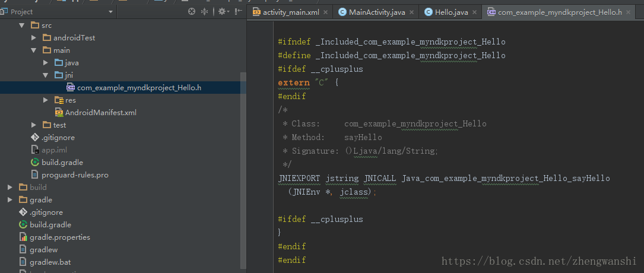Select the app.iml file

(x=54, y=150)
